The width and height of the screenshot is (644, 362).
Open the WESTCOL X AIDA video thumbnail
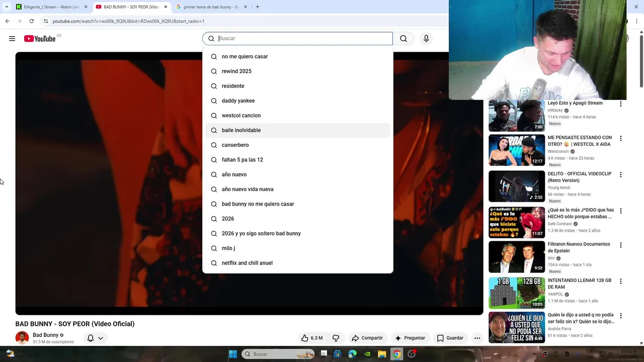(517, 150)
